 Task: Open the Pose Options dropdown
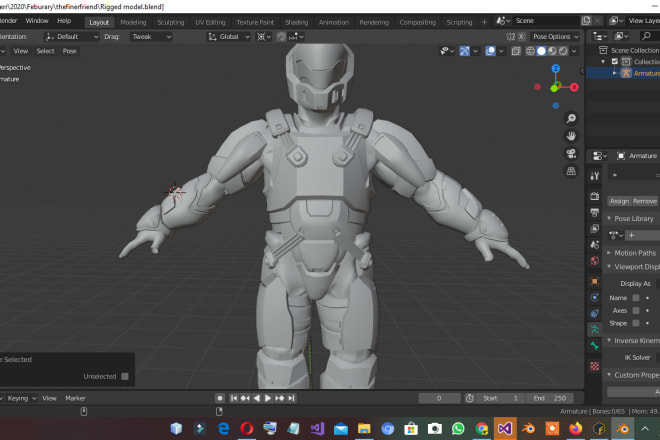pyautogui.click(x=555, y=37)
